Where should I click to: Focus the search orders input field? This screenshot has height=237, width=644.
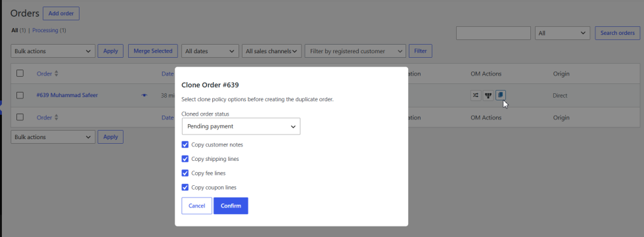pos(494,33)
